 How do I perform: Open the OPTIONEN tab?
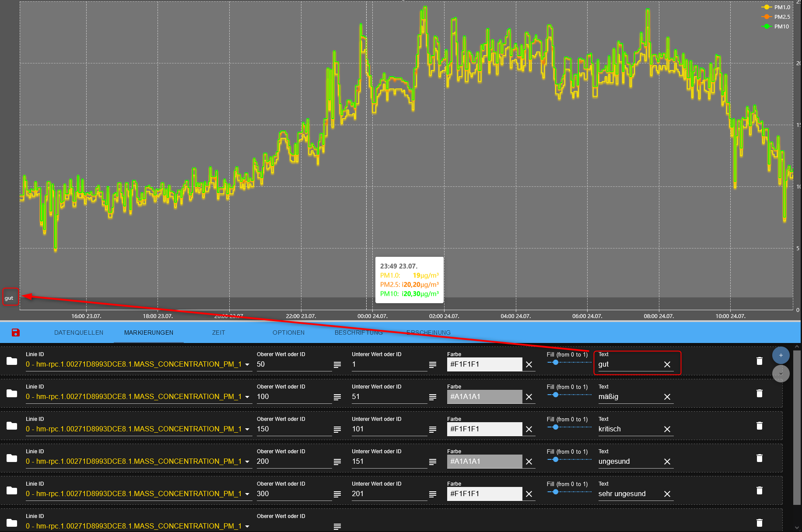pyautogui.click(x=289, y=332)
